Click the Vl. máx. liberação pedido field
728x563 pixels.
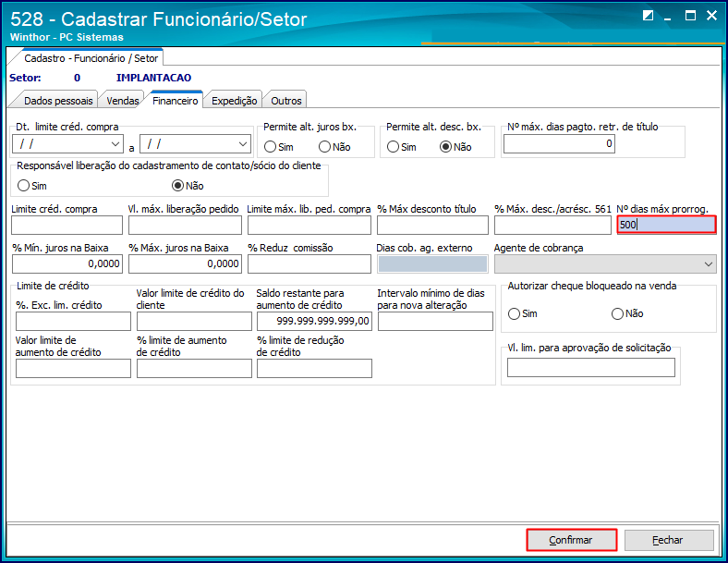[185, 226]
